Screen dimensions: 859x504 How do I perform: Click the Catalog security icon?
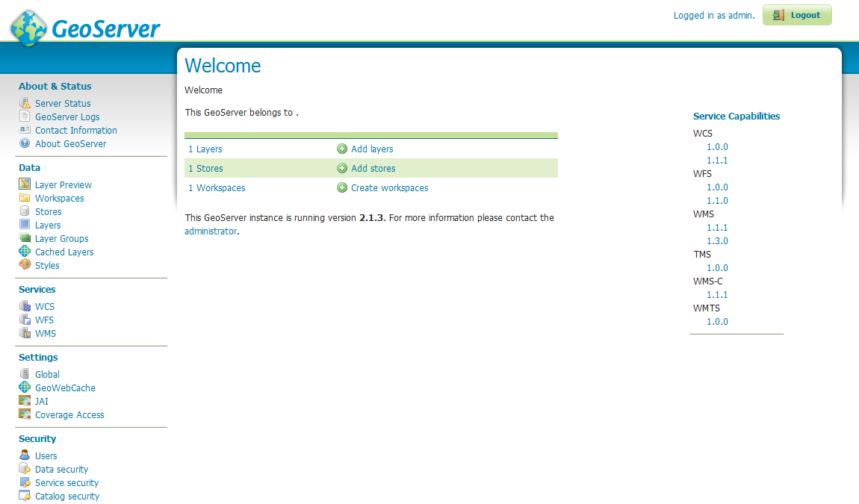[x=25, y=495]
